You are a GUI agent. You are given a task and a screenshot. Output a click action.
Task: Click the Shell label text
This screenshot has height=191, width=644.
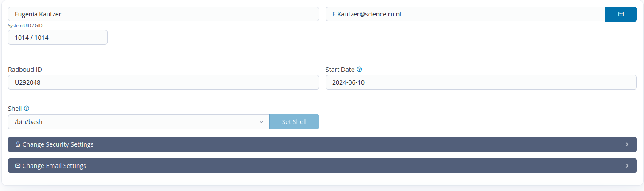coord(15,109)
